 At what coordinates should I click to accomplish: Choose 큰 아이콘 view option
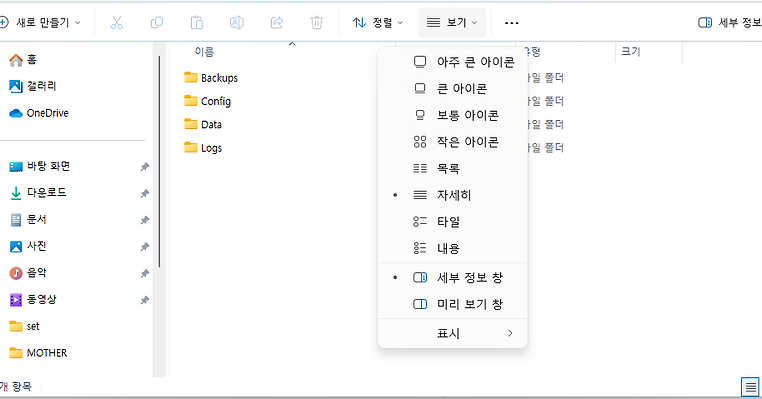coord(452,88)
